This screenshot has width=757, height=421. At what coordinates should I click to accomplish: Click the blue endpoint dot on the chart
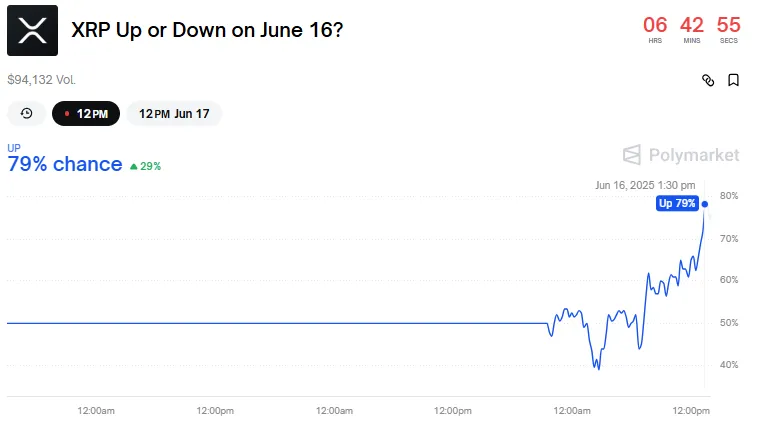[705, 204]
